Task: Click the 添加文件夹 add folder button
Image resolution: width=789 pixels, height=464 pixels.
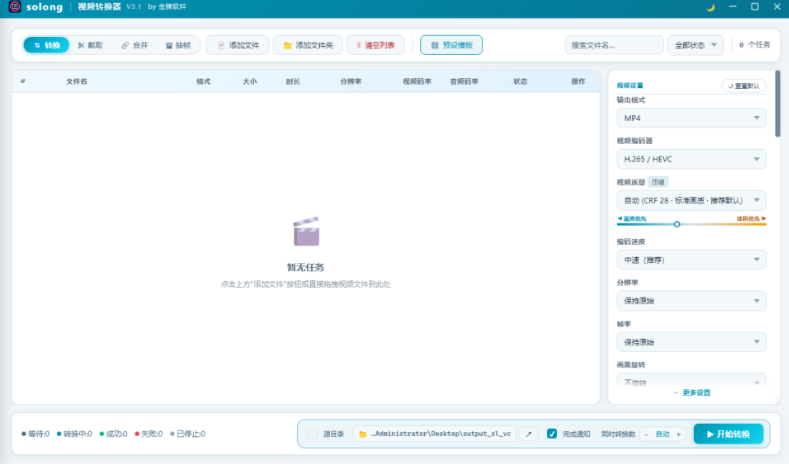Action: click(308, 45)
